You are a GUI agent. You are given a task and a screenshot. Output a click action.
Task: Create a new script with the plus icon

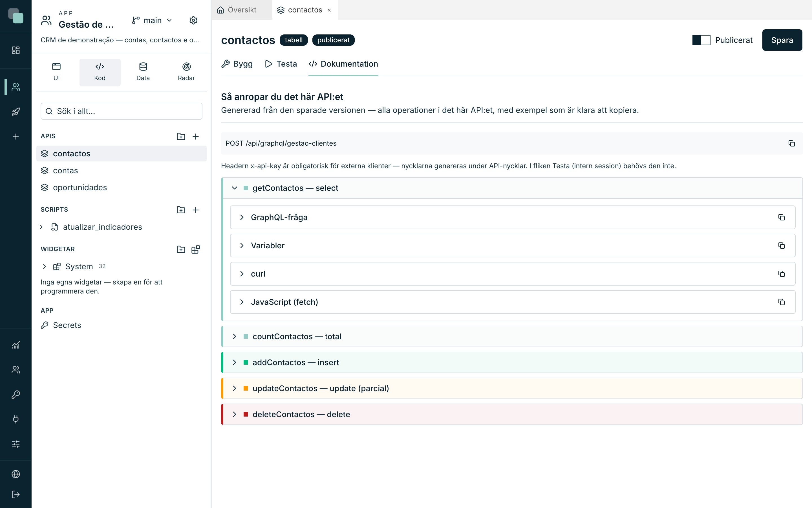tap(196, 210)
